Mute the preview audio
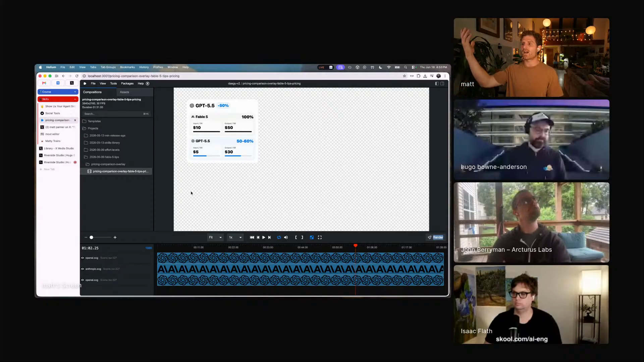This screenshot has width=644, height=362. click(286, 237)
